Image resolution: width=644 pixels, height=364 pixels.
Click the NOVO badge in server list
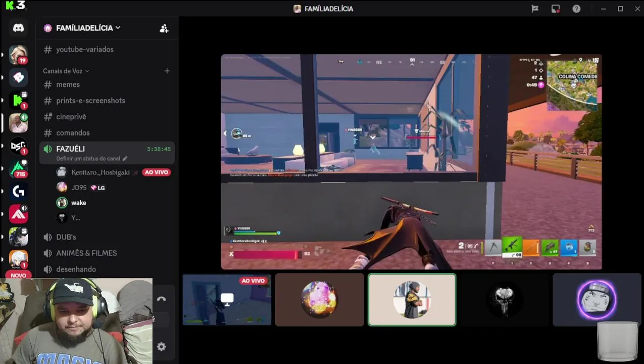18,276
